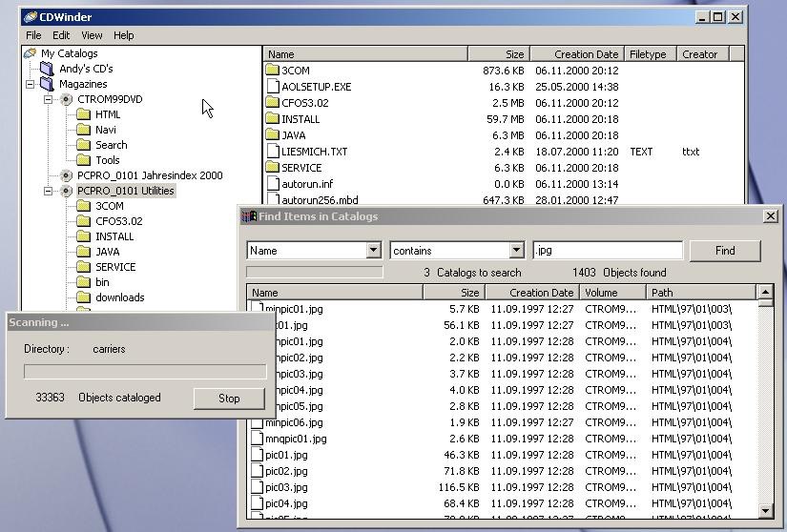
Task: Open the 'contains' condition dropdown
Action: click(516, 251)
